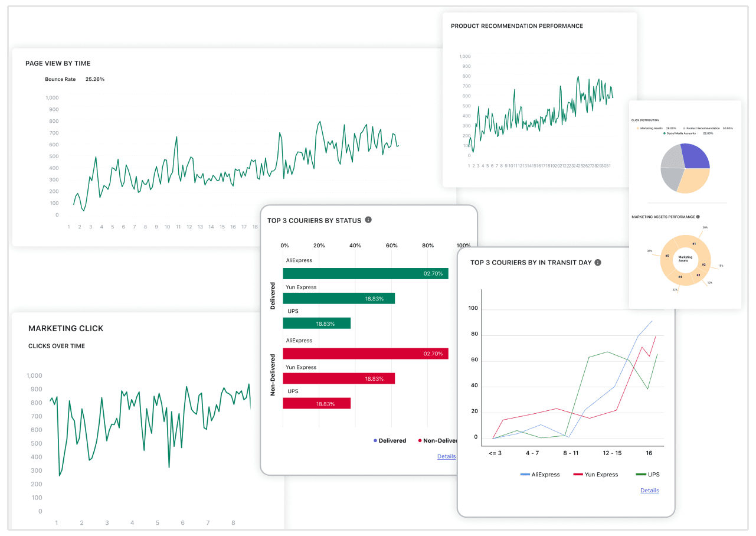Open Details link under in transit day chart

point(649,491)
